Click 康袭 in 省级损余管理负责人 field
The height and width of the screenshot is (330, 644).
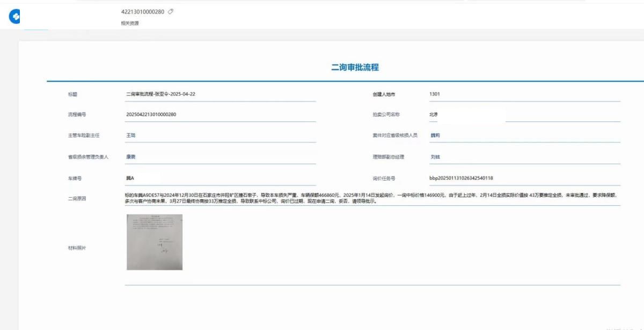coord(130,157)
